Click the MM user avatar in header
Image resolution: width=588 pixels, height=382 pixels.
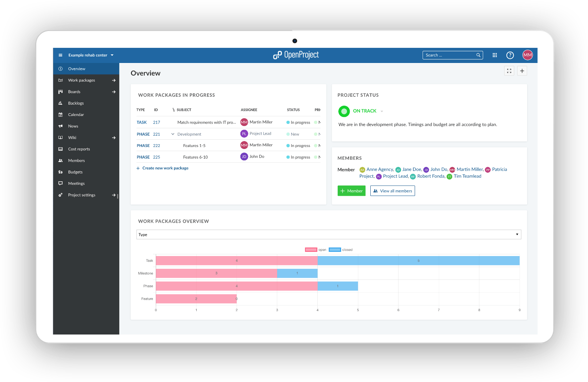[527, 55]
